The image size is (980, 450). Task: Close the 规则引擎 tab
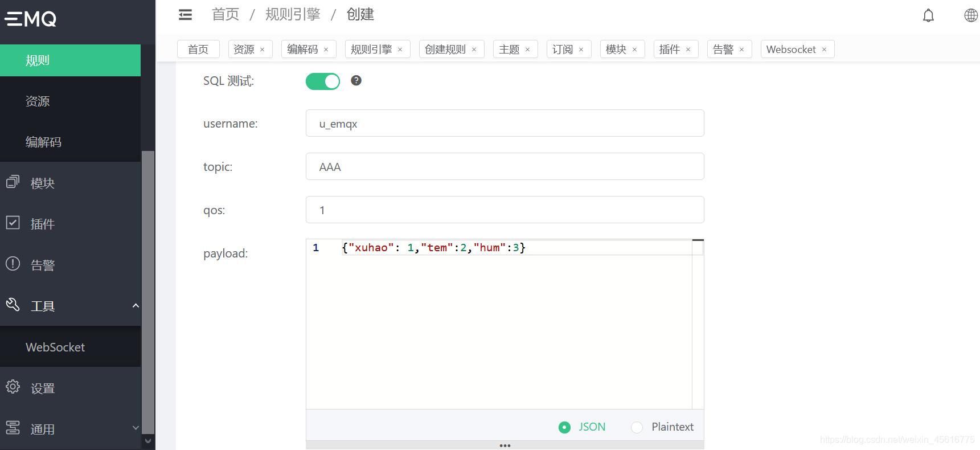(400, 50)
